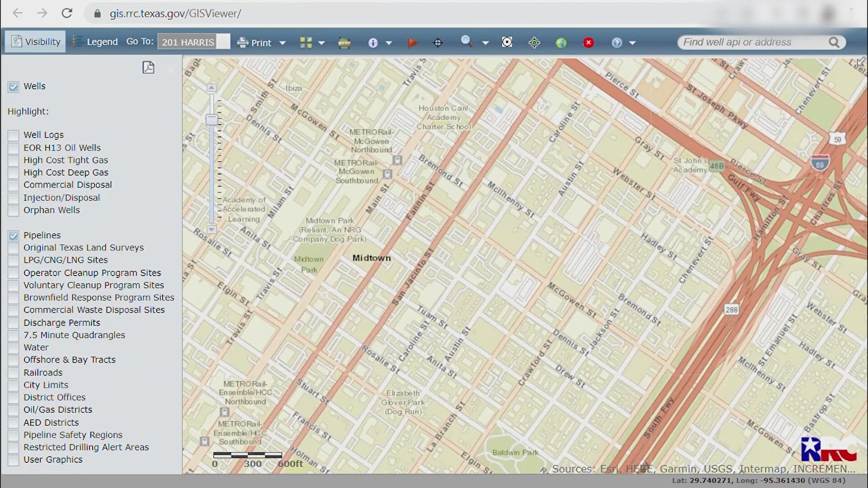Click the zoom in magnifier icon
Screen dimensions: 868x488
(466, 41)
